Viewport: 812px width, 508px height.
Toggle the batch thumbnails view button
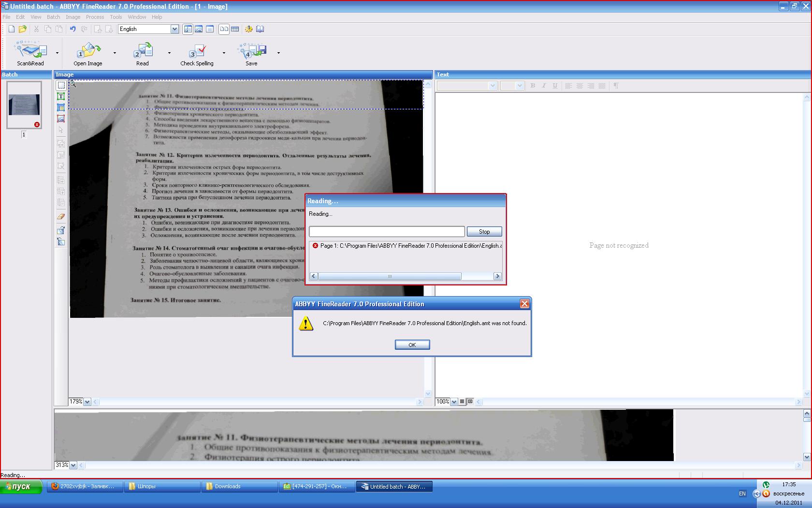point(224,29)
